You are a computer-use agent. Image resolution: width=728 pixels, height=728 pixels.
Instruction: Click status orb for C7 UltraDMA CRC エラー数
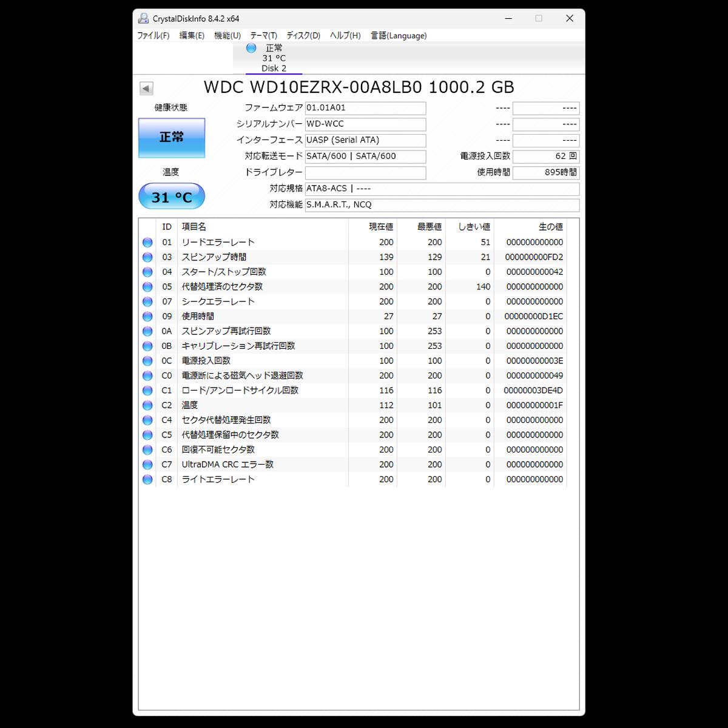pyautogui.click(x=147, y=465)
